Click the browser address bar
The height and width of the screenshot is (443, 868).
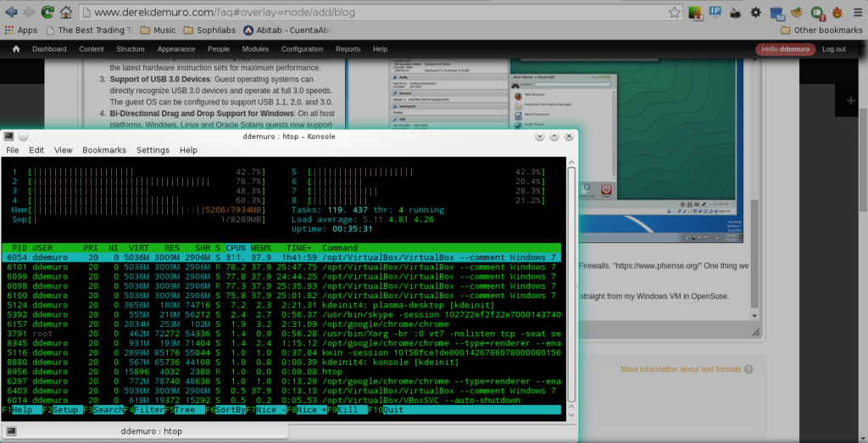click(x=376, y=12)
